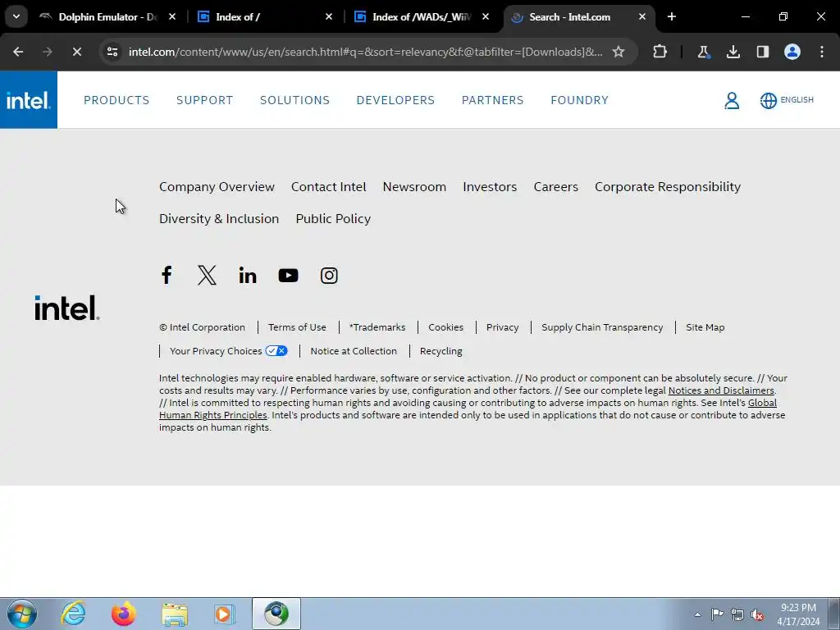This screenshot has height=630, width=840.
Task: Open the Diversity & Inclusion link
Action: click(218, 219)
